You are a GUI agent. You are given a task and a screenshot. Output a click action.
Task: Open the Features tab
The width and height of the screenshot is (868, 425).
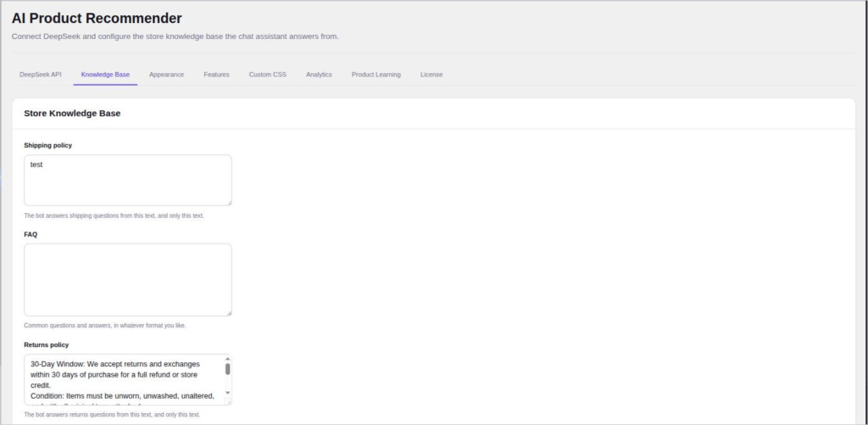tap(216, 75)
